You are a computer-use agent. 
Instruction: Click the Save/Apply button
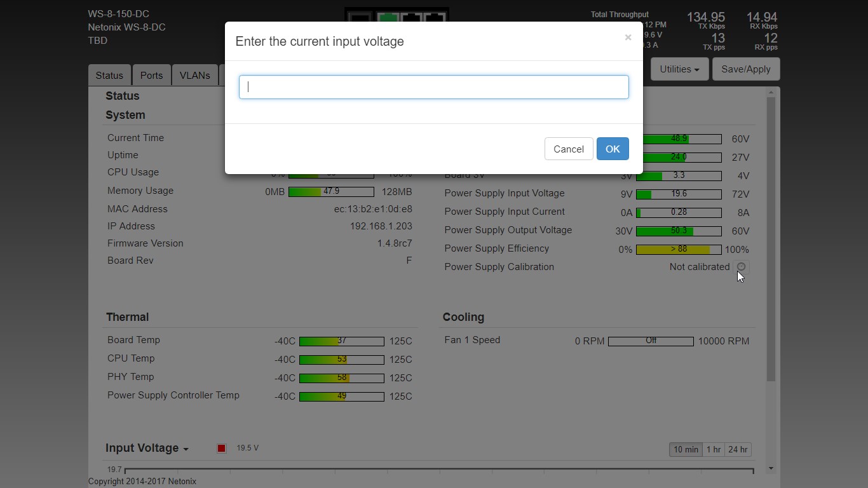coord(745,69)
